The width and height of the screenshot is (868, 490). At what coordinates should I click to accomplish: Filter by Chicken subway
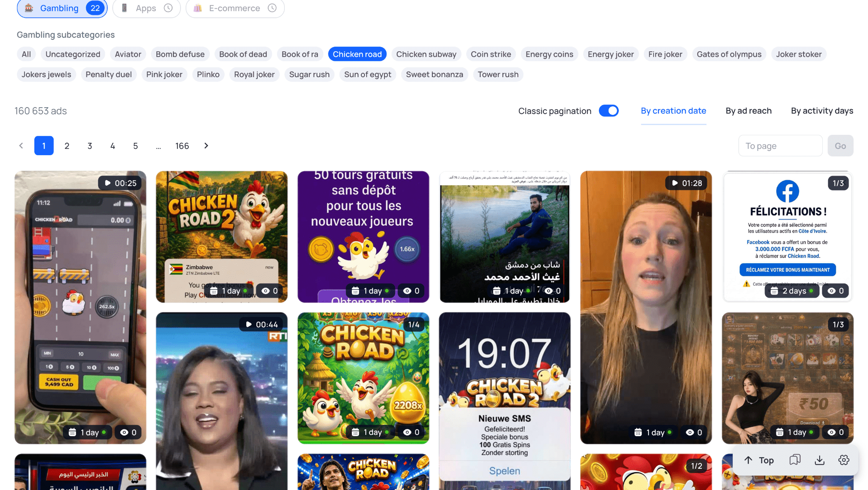426,54
